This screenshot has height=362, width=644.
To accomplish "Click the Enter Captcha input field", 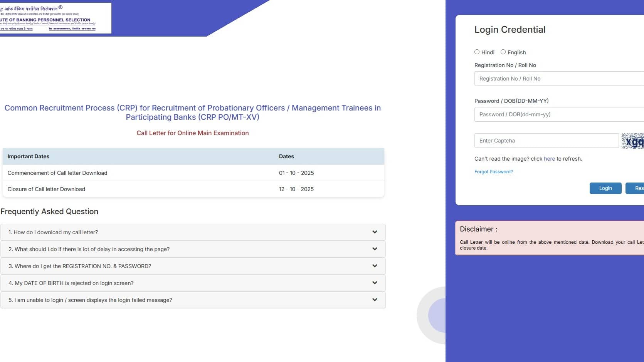I will click(x=546, y=140).
